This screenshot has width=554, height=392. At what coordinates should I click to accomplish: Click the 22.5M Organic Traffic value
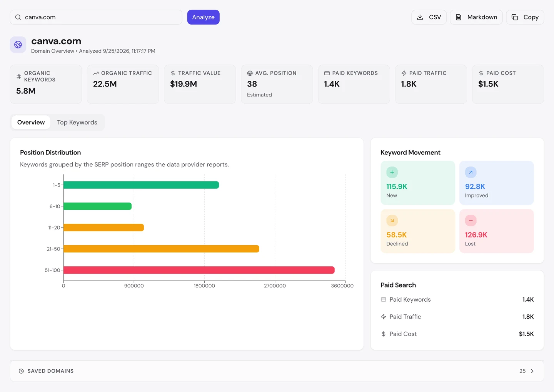coord(105,84)
